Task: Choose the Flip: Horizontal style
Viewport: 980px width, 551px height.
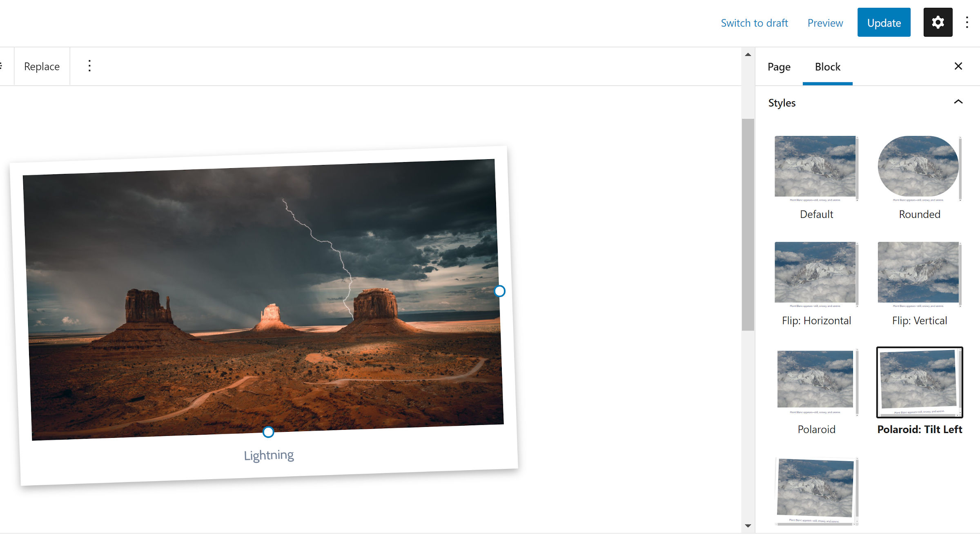Action: (816, 284)
